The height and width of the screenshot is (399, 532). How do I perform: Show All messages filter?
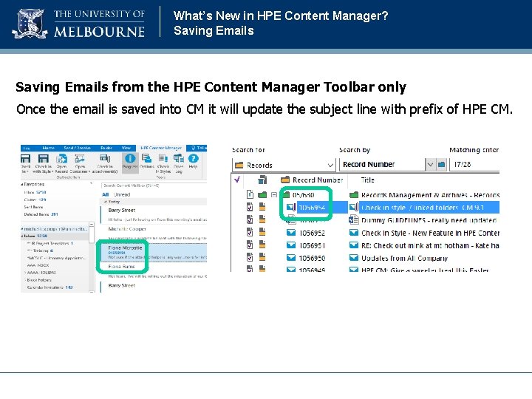106,194
